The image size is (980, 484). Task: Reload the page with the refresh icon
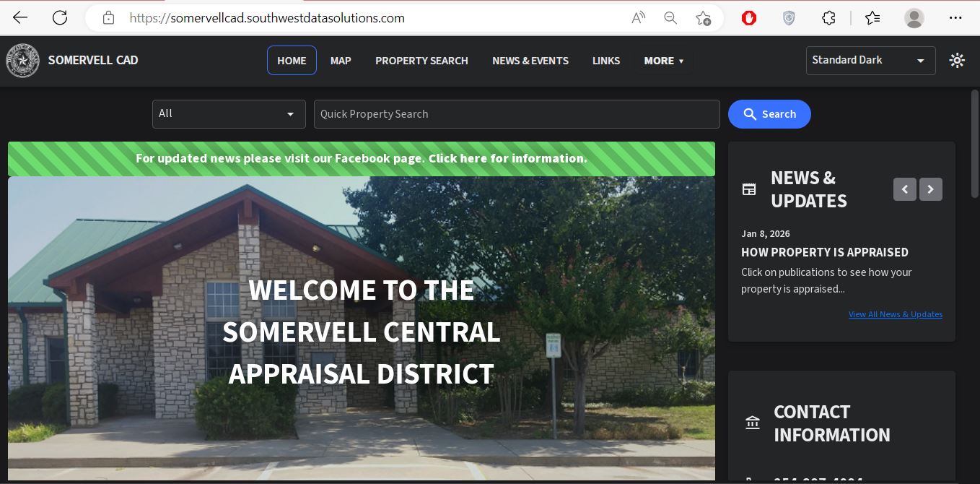click(x=60, y=18)
